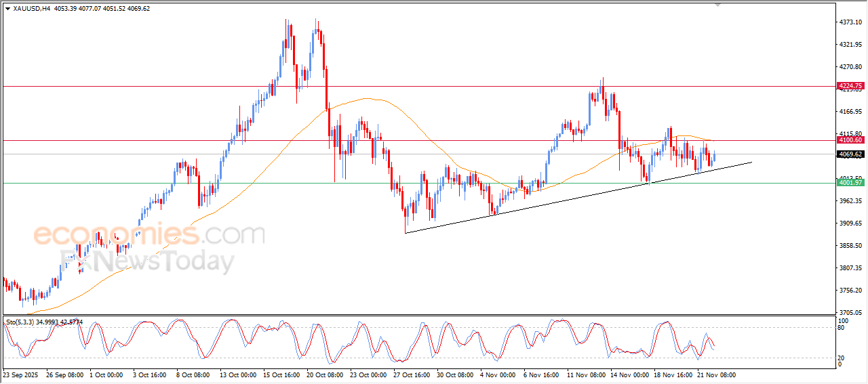Viewport: 868px width, 384px height.
Task: Click the 4321.95 price axis label
Action: coord(852,45)
